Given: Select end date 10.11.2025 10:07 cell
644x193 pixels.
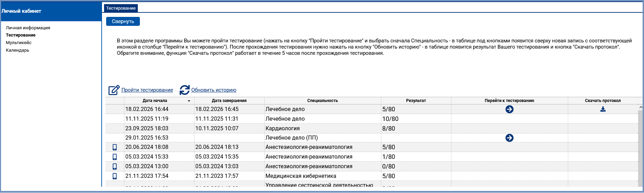Looking at the screenshot, I should (x=229, y=129).
